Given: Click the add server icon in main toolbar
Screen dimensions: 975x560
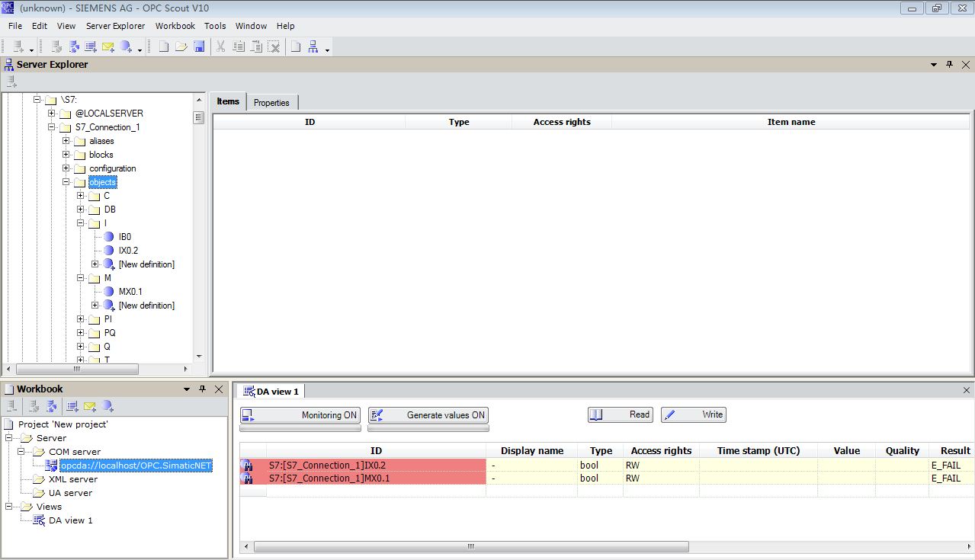Looking at the screenshot, I should pyautogui.click(x=18, y=46).
